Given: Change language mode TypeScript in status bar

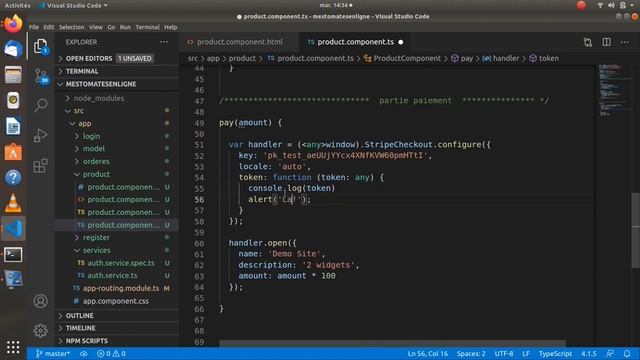Looking at the screenshot, I should coord(555,354).
